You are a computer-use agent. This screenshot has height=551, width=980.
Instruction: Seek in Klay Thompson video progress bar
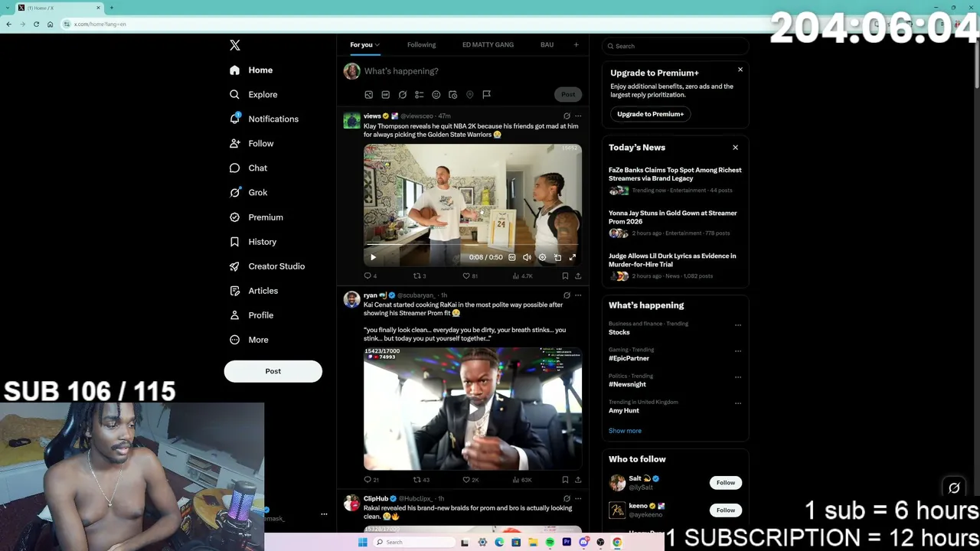coord(472,245)
